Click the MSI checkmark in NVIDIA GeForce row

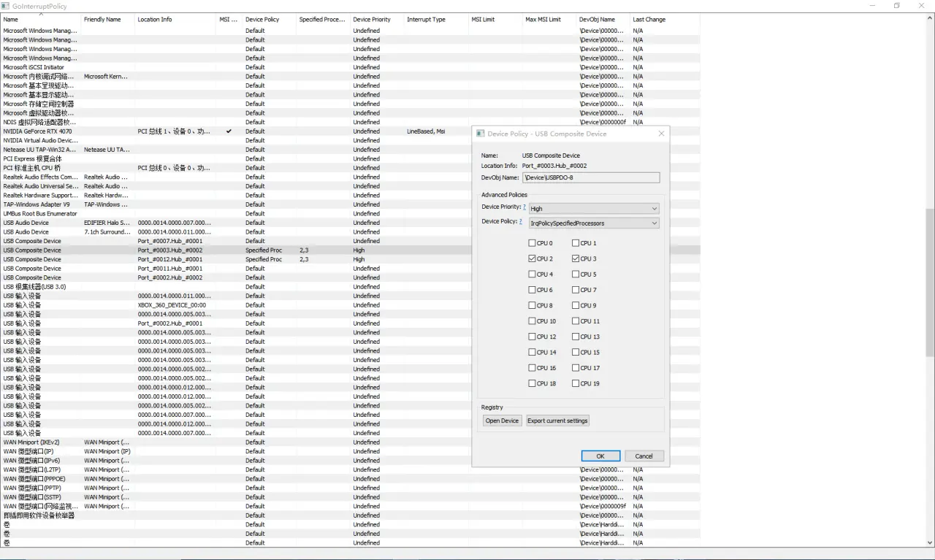tap(229, 131)
